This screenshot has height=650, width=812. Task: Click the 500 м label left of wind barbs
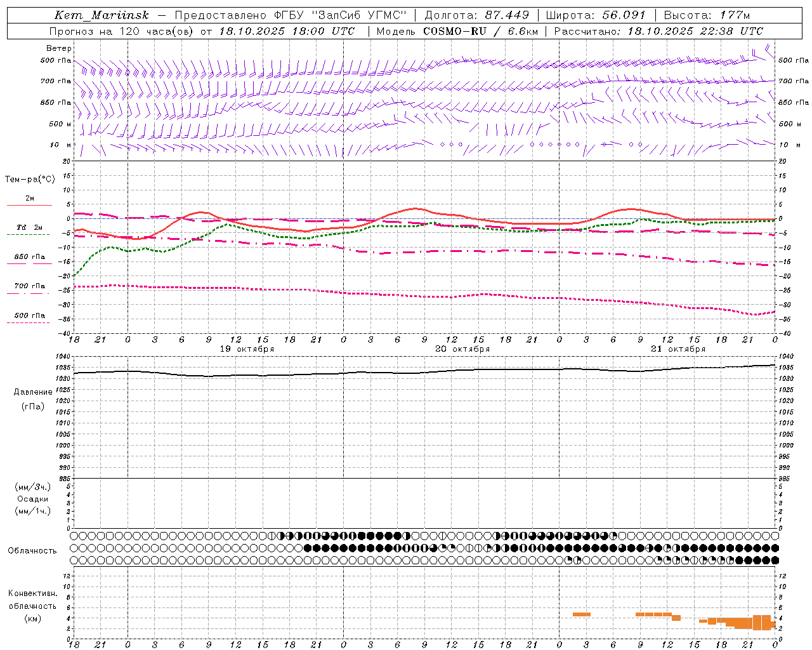pyautogui.click(x=56, y=124)
